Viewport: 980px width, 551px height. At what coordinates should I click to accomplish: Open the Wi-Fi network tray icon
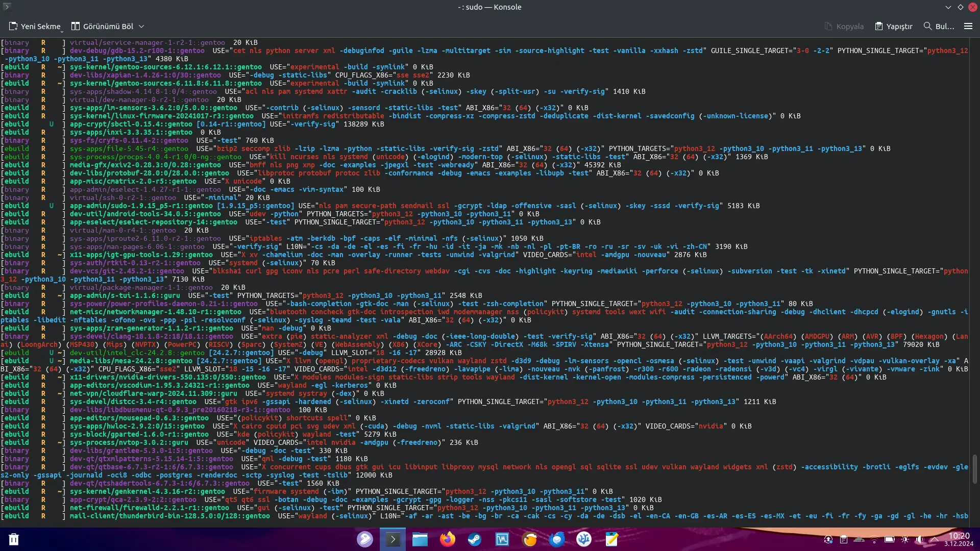pos(874,539)
